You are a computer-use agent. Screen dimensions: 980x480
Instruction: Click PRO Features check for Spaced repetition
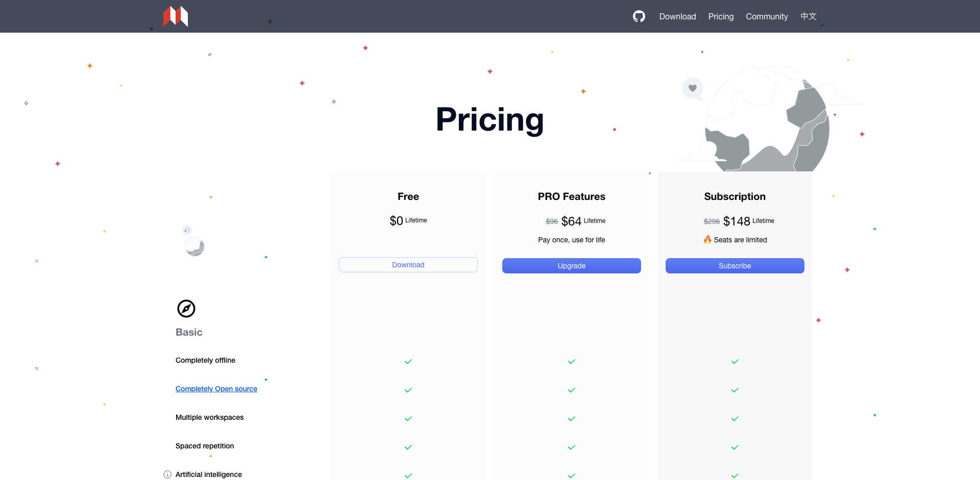572,447
